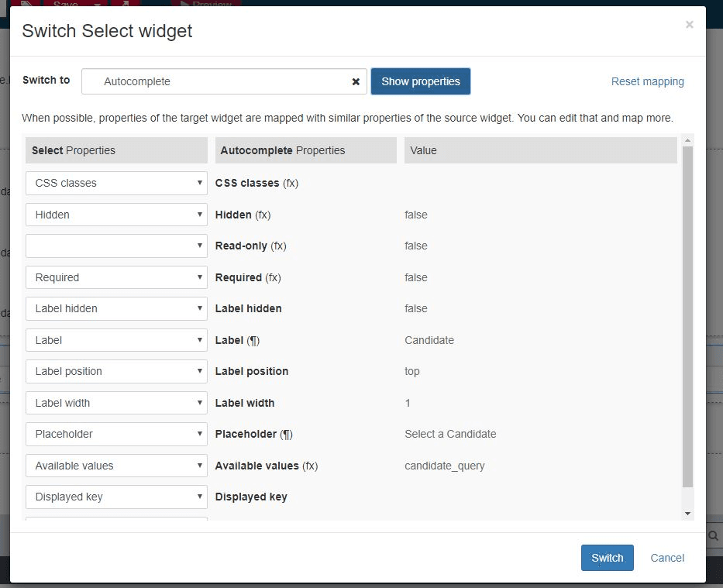Viewport: 723px width, 588px height.
Task: Click the scrollbar down arrow in the properties list
Action: 687,513
